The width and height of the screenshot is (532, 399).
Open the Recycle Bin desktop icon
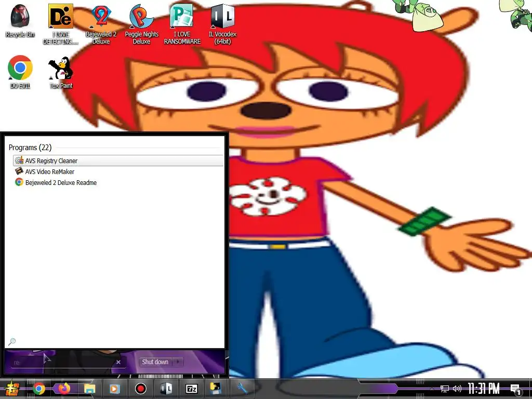[x=20, y=20]
